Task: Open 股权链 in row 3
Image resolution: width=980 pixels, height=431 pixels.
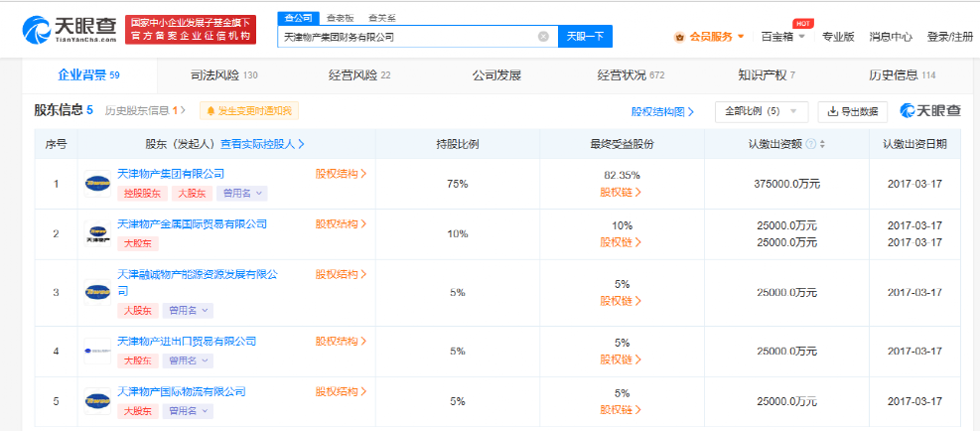Action: [621, 301]
